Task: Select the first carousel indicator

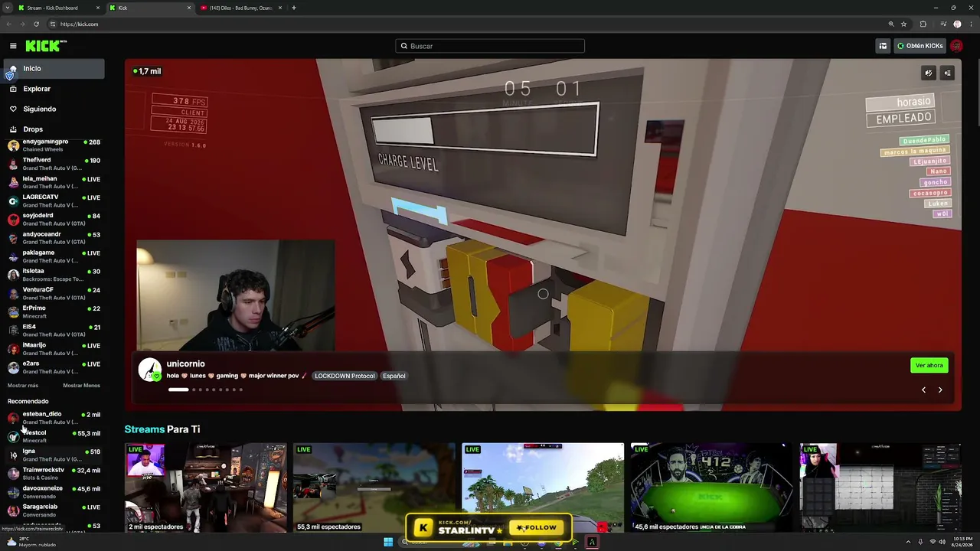Action: point(178,390)
